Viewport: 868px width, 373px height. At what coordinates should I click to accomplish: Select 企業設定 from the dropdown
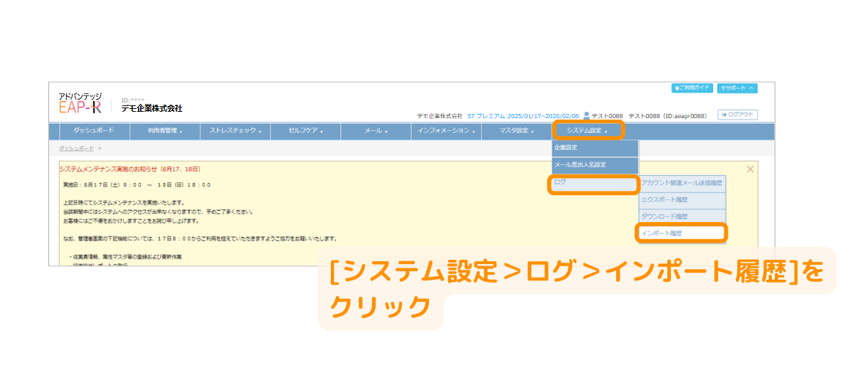pos(595,148)
